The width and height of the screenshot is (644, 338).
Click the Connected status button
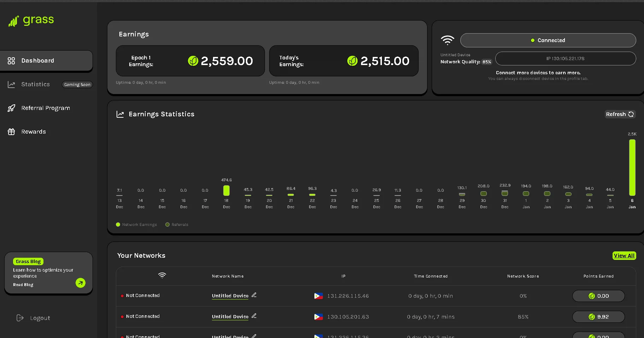point(548,40)
